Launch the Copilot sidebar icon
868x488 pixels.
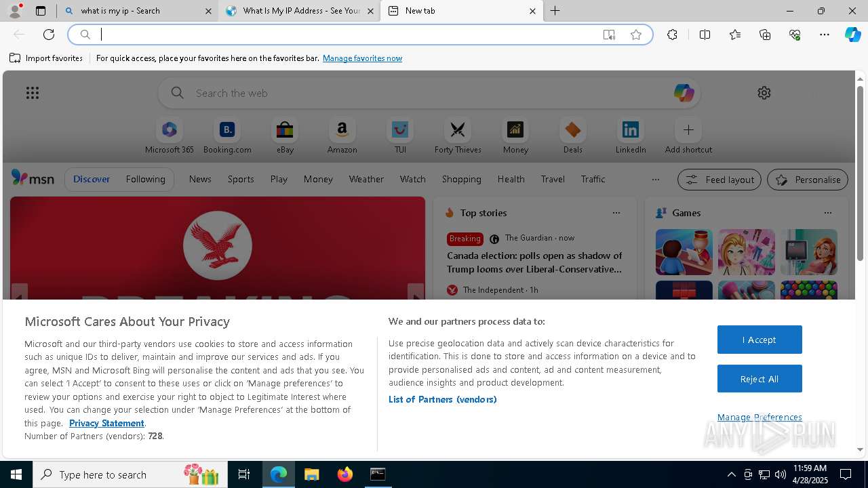[852, 35]
